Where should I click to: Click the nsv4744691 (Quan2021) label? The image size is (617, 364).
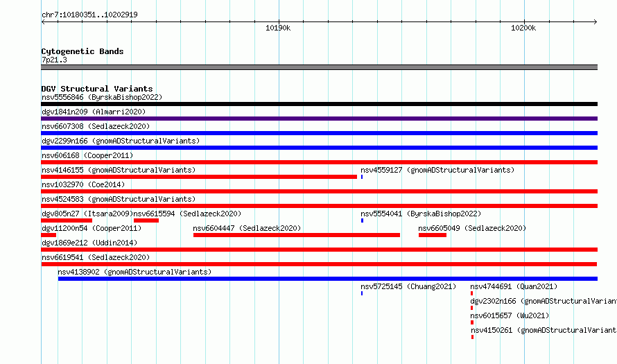[x=514, y=286]
